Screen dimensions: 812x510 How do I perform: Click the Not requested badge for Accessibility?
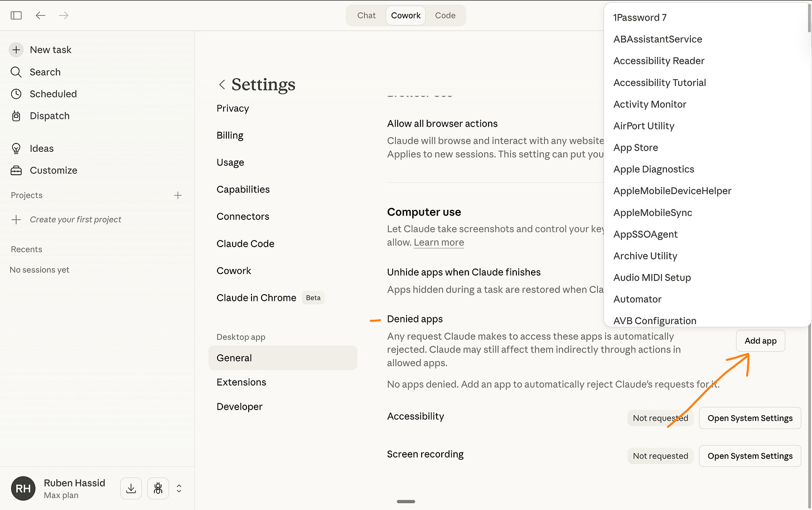click(660, 418)
